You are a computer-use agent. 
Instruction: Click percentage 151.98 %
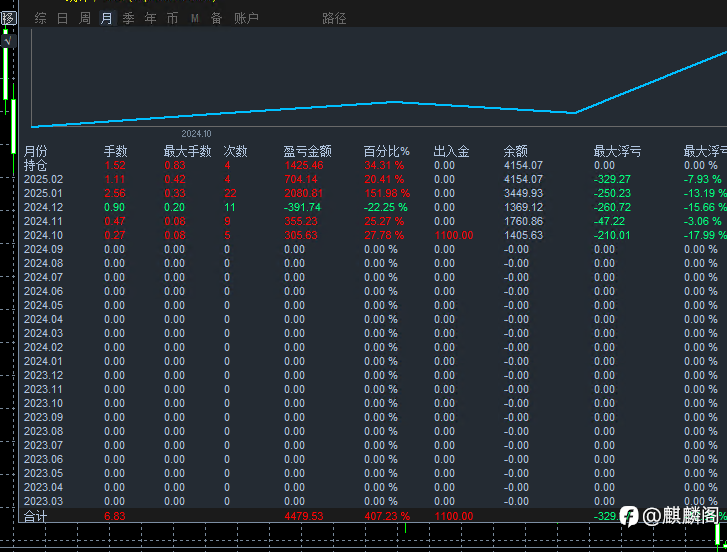[x=387, y=193]
